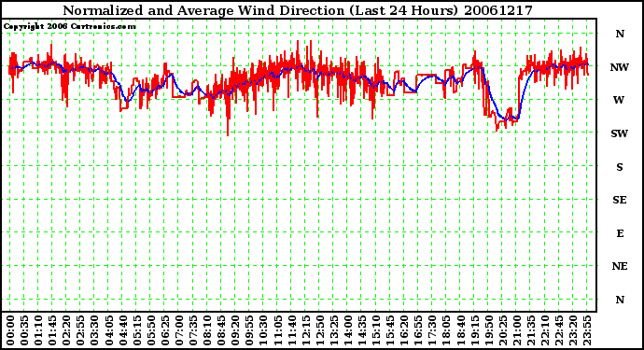
Task: Click the 09:55 time label
Action: 249,330
